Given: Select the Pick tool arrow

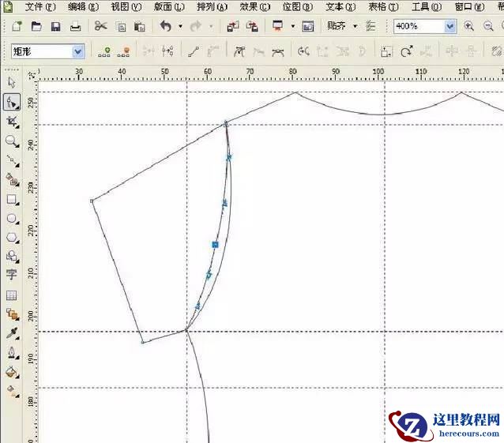Looking at the screenshot, I should 12,83.
